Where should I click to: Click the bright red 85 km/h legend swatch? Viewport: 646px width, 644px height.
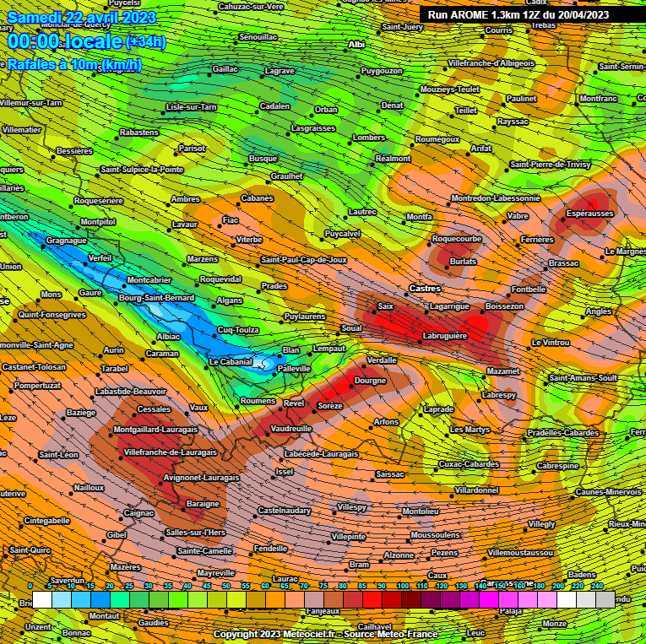click(x=372, y=599)
